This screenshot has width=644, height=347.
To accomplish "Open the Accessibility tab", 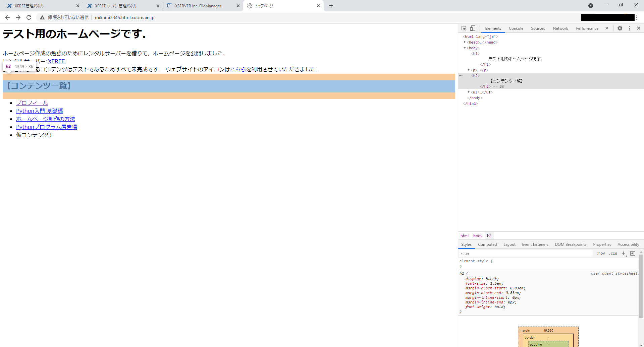I will (628, 245).
